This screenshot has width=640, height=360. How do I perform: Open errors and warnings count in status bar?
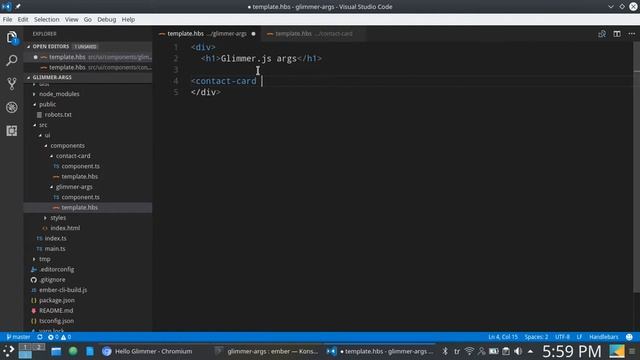coord(60,337)
